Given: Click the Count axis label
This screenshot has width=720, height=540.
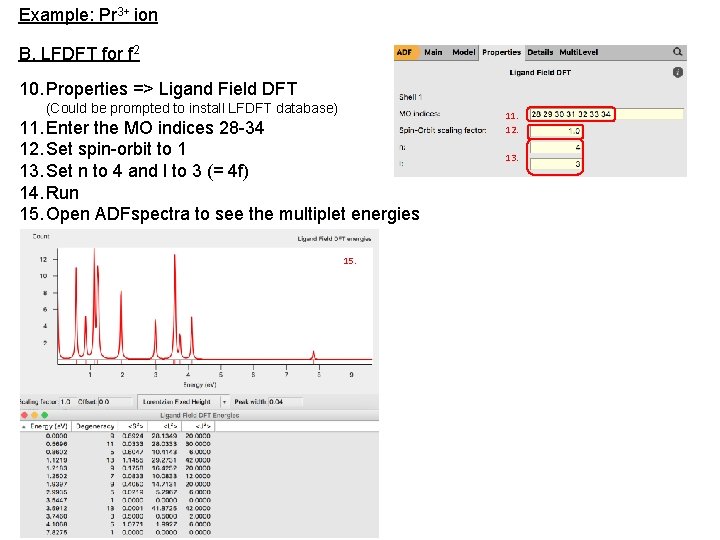Looking at the screenshot, I should [x=40, y=236].
